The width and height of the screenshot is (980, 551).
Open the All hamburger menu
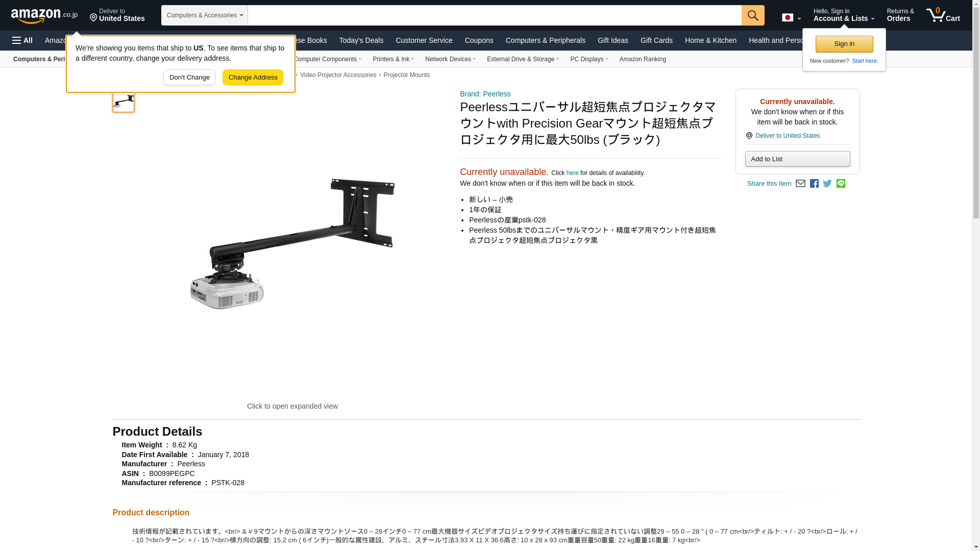(22, 40)
